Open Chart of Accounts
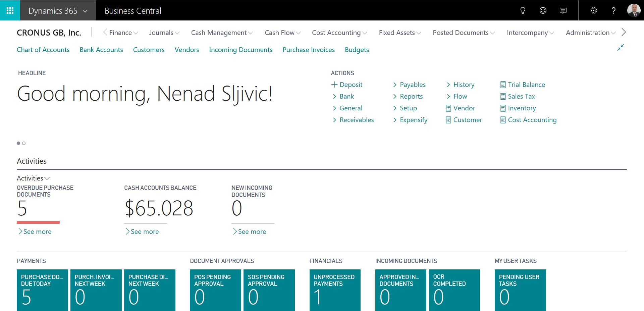The width and height of the screenshot is (644, 311). (x=43, y=50)
